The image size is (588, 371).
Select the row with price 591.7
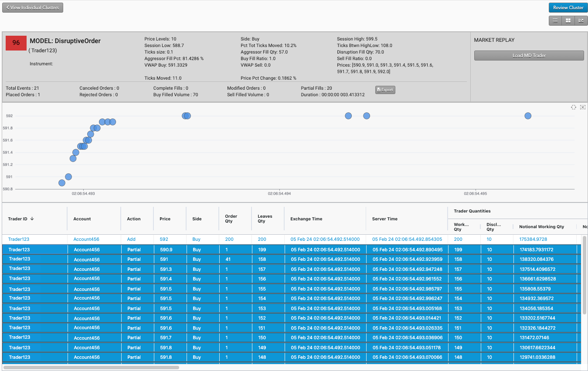click(292, 337)
